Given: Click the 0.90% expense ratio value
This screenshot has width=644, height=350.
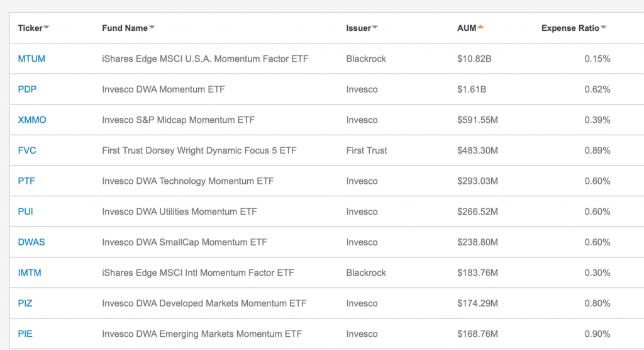Looking at the screenshot, I should 597,334.
